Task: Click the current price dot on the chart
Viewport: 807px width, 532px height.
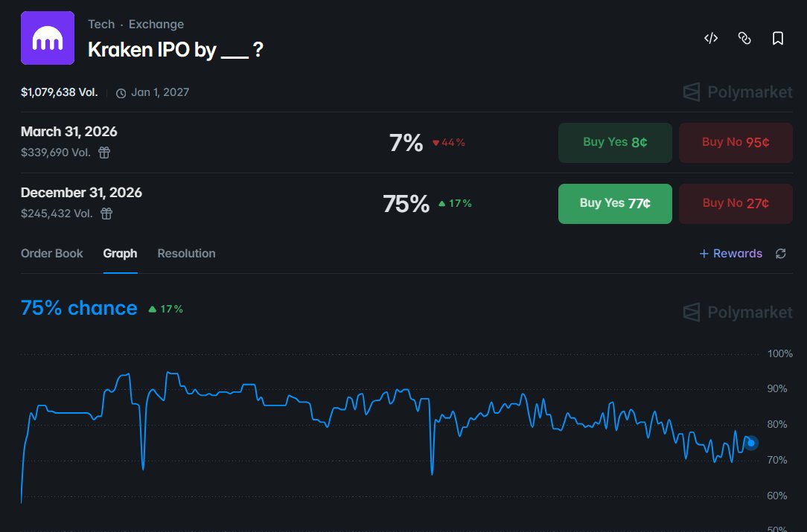Action: click(x=751, y=443)
